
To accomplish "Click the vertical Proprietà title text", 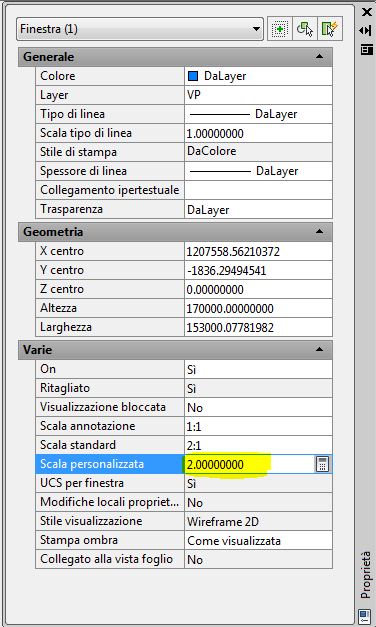I will pyautogui.click(x=366, y=575).
